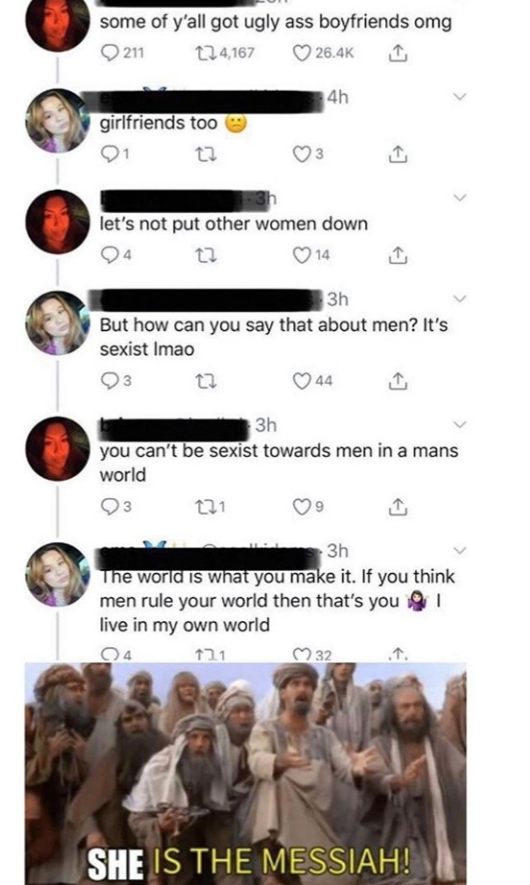Open chevron menu on 'sexist lmao' tweet
530x885 pixels.
[461, 299]
